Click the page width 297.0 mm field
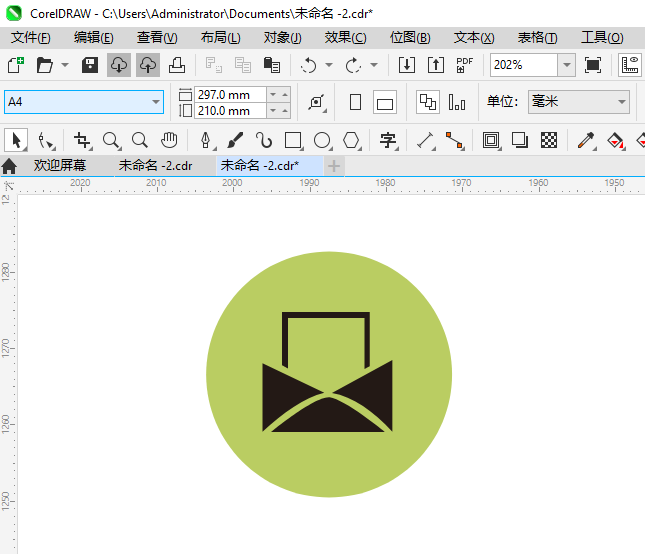645x554 pixels. 230,95
